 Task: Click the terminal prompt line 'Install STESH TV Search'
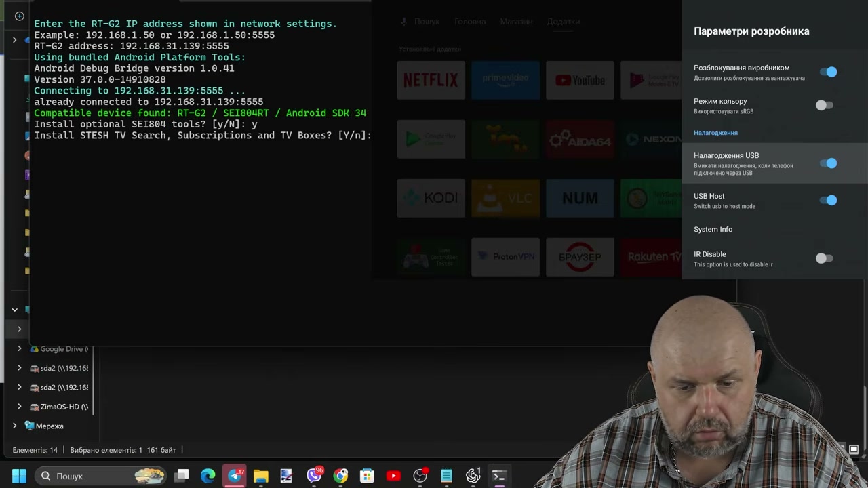click(x=203, y=136)
